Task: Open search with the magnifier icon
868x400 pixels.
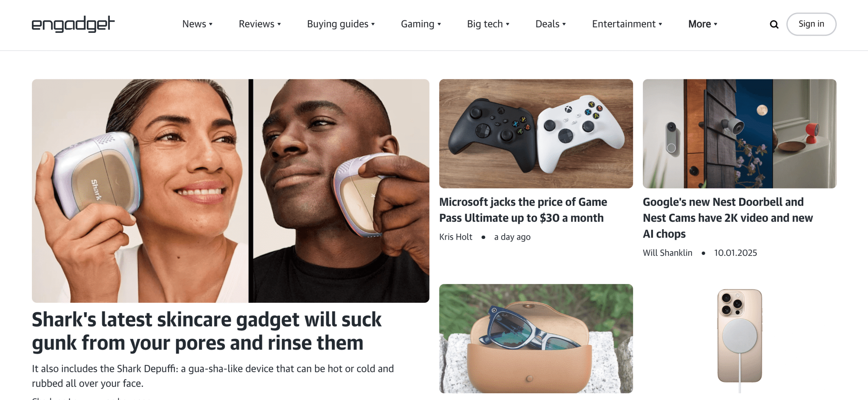Action: [x=774, y=24]
